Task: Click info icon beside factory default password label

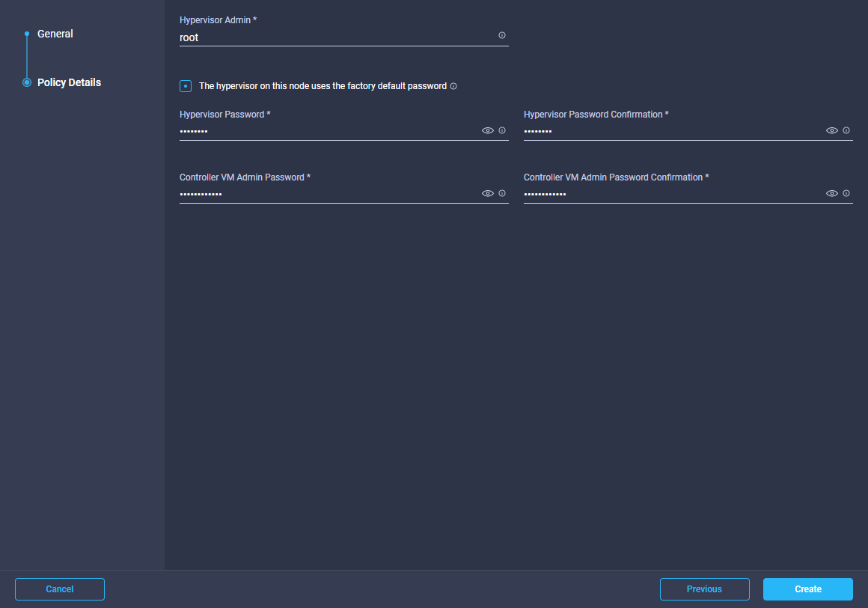Action: point(453,86)
